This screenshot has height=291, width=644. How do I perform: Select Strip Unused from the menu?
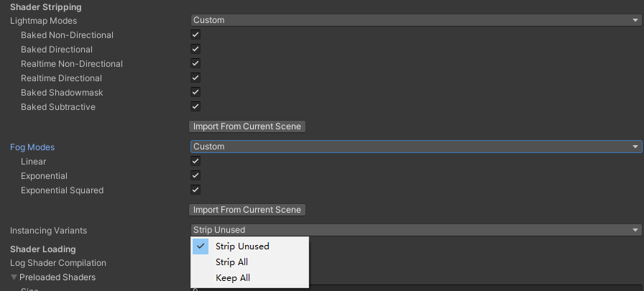click(242, 246)
